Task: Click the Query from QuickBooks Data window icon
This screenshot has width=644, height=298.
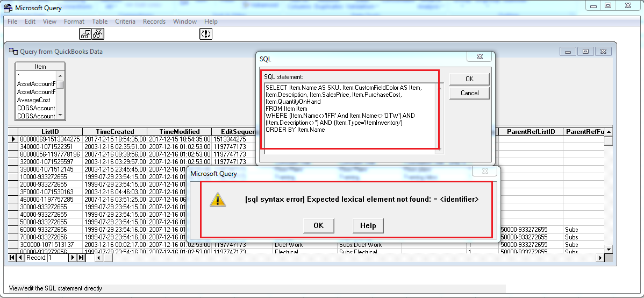Action: 13,52
